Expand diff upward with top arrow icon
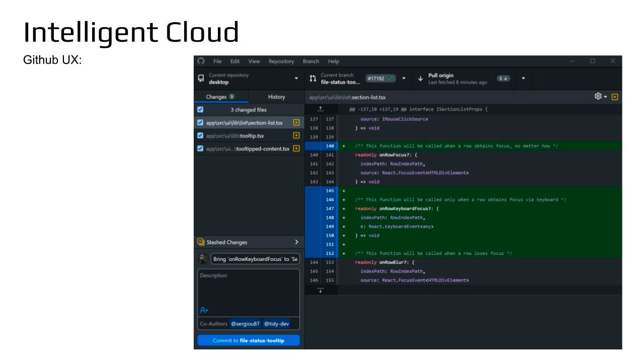644x362 pixels. (320, 110)
